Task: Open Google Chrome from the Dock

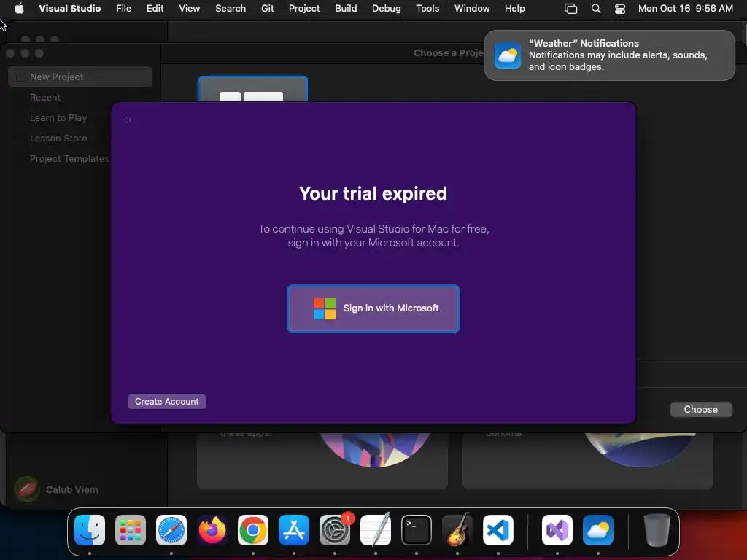Action: pyautogui.click(x=253, y=530)
